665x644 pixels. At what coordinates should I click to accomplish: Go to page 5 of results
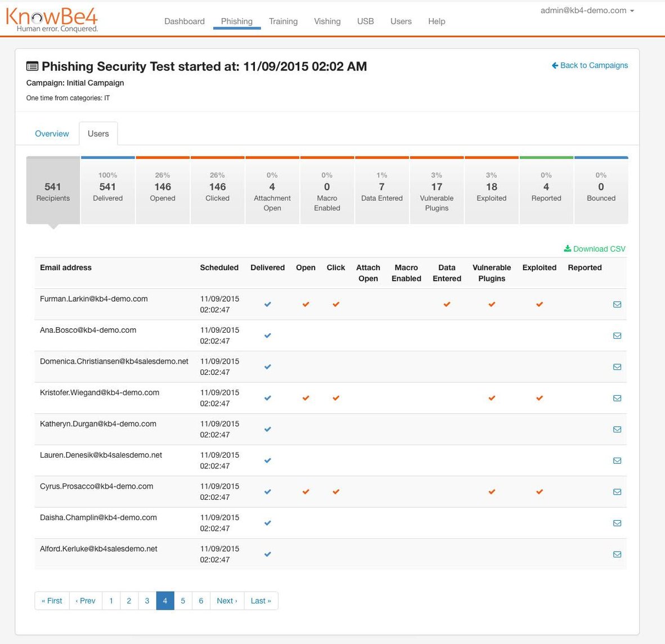click(183, 601)
